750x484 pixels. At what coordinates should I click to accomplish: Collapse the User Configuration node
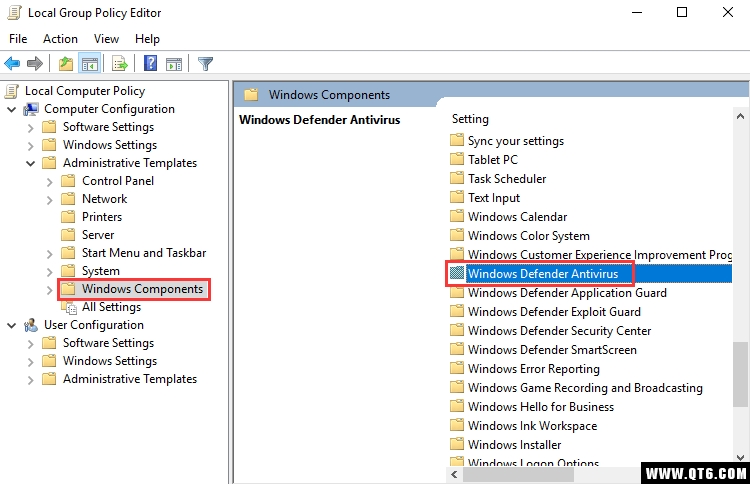point(12,326)
